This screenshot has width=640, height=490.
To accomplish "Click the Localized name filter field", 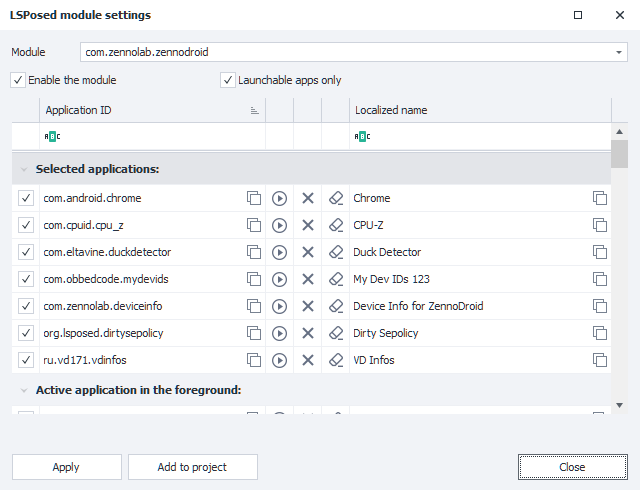I will click(x=480, y=136).
